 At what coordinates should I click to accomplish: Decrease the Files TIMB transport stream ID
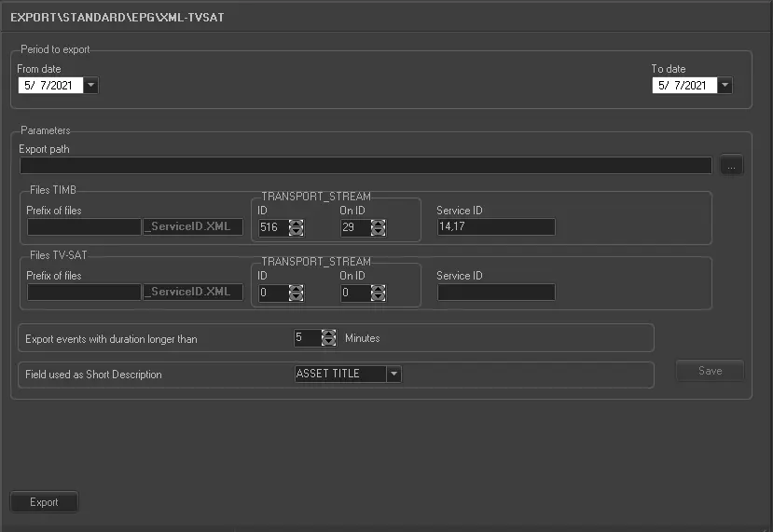click(297, 232)
